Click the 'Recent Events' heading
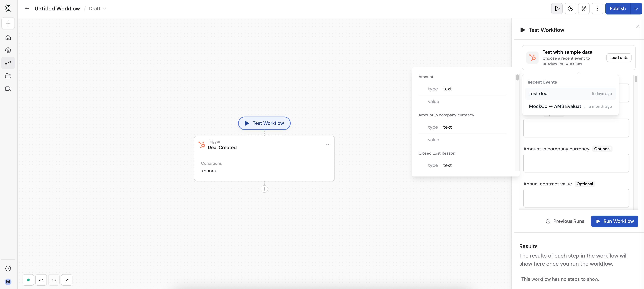 (542, 82)
